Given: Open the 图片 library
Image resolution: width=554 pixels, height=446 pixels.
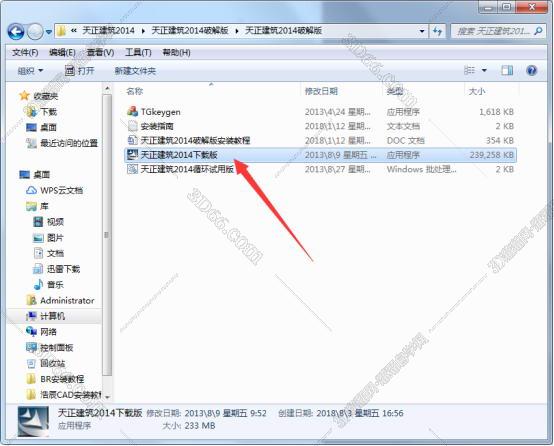Looking at the screenshot, I should click(49, 238).
